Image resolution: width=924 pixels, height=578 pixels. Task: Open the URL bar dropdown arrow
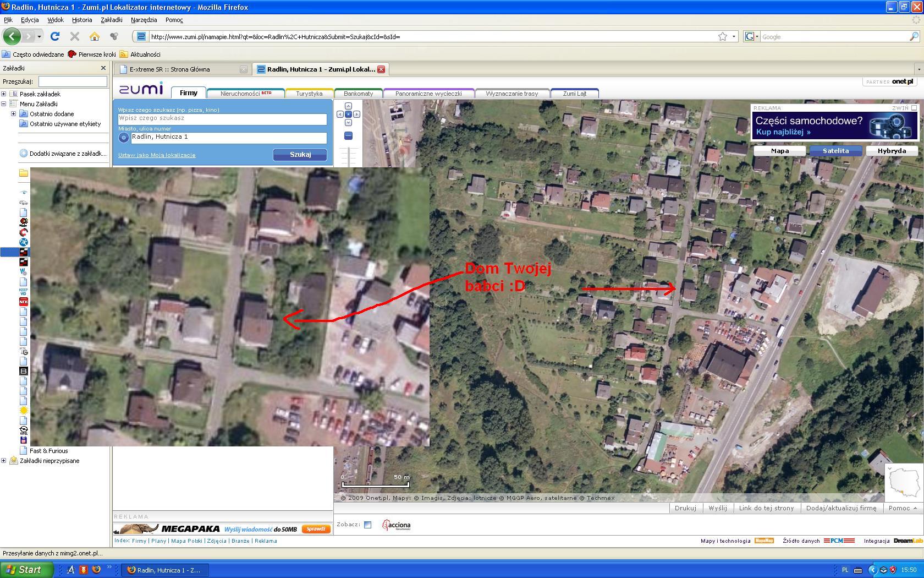pyautogui.click(x=734, y=36)
